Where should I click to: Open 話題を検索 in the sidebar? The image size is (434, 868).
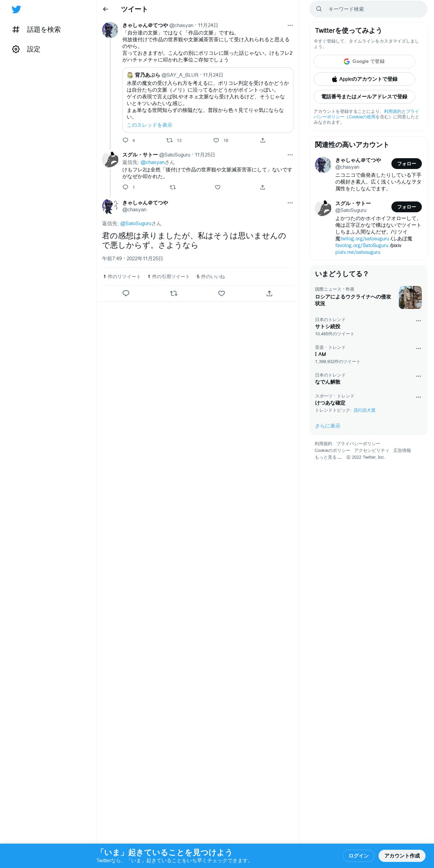tap(37, 30)
